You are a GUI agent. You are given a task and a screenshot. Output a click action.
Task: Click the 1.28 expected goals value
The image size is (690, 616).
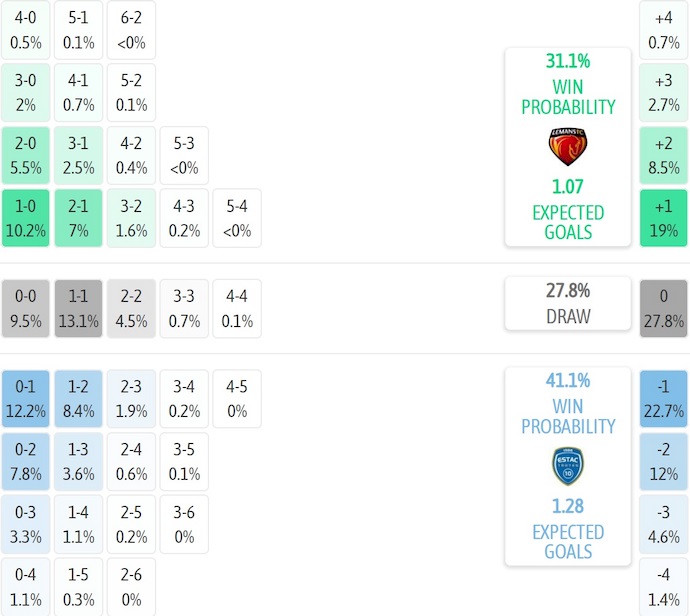[567, 507]
